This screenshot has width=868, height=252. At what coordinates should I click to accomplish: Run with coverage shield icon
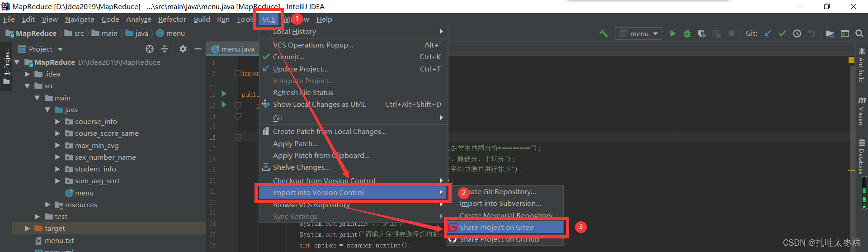coord(702,33)
